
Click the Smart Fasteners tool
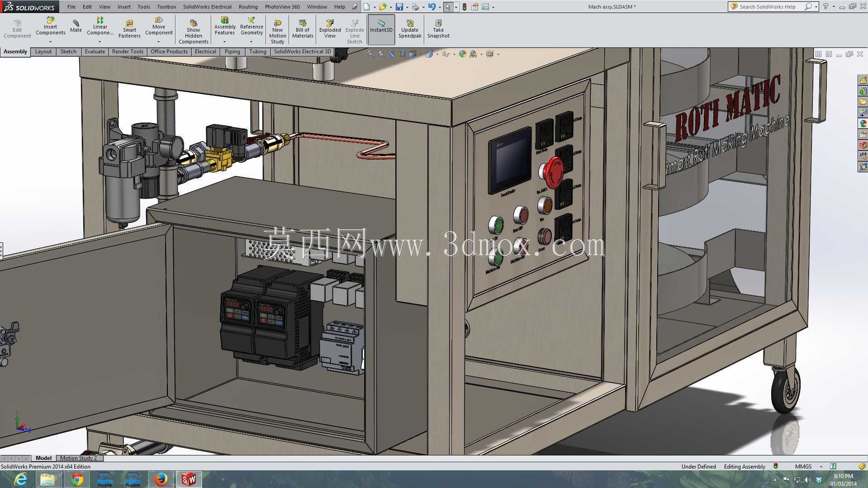[x=129, y=29]
